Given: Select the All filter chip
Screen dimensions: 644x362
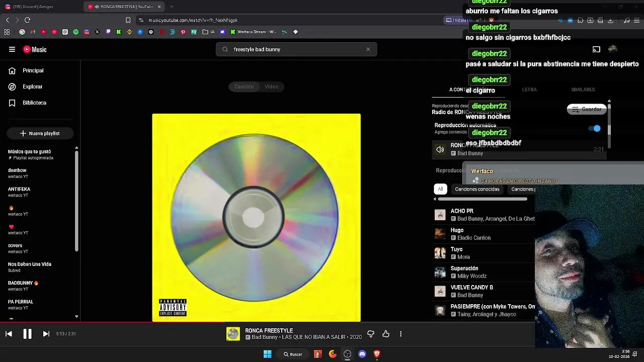Looking at the screenshot, I should coord(440,189).
